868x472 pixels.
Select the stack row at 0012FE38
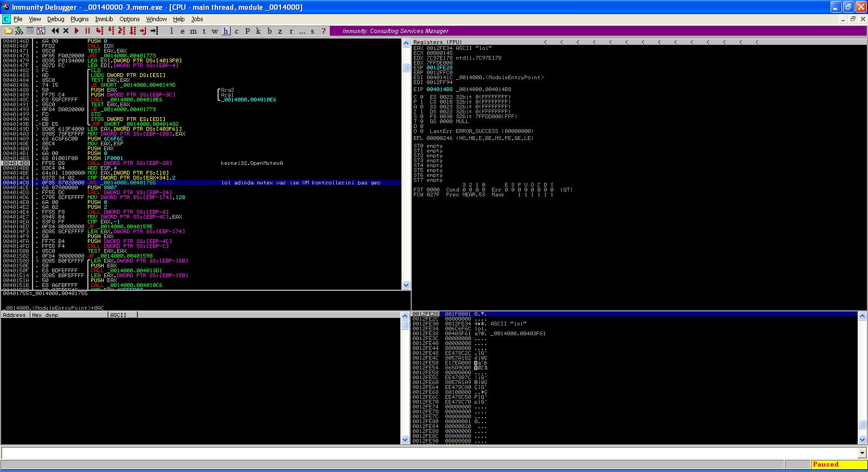tap(635, 333)
